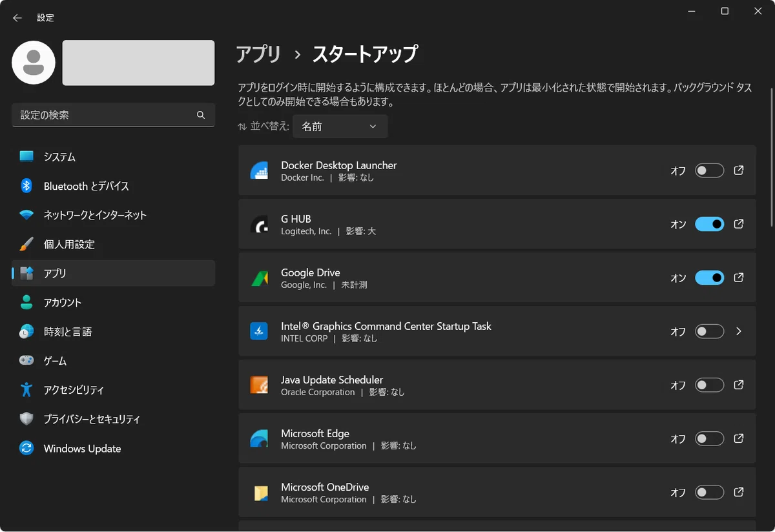Enable Java Update Scheduler startup toggle

tap(709, 385)
